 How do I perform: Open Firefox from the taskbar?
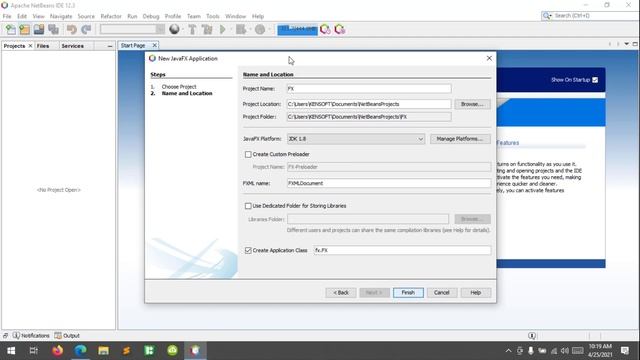[x=58, y=351]
